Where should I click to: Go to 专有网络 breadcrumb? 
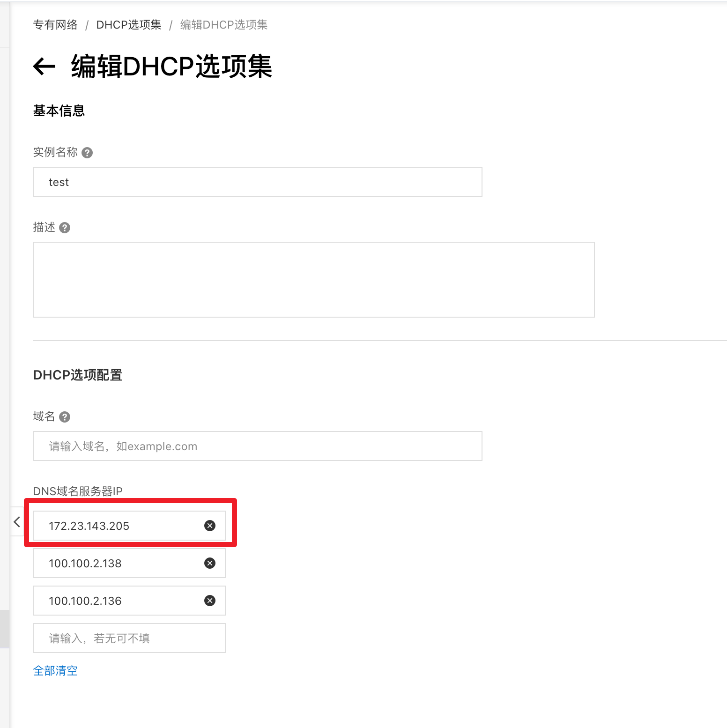[x=55, y=25]
